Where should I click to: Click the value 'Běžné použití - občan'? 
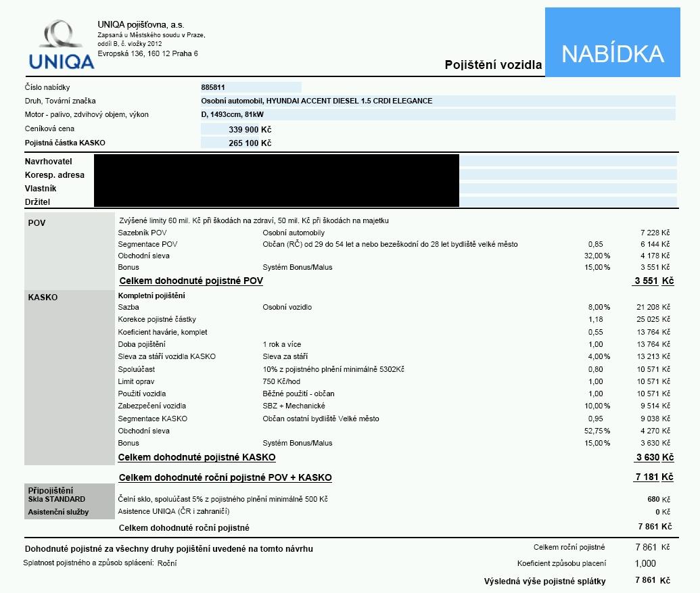point(299,394)
